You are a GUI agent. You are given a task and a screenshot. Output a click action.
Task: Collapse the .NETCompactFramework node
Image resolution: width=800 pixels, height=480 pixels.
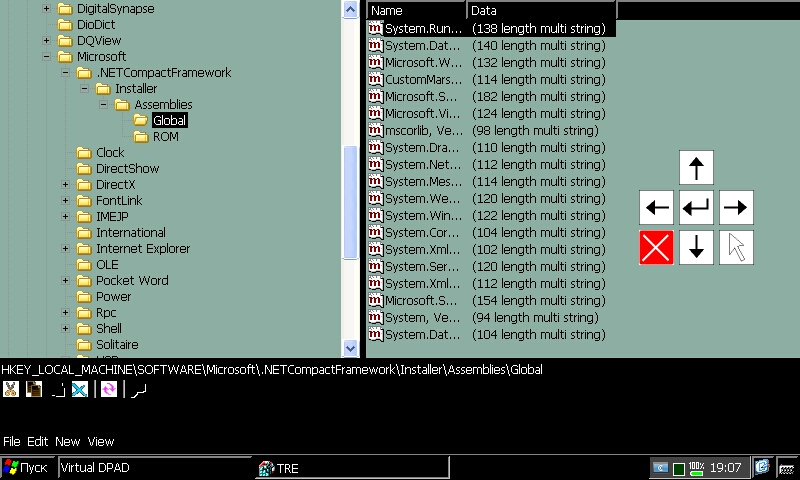65,72
